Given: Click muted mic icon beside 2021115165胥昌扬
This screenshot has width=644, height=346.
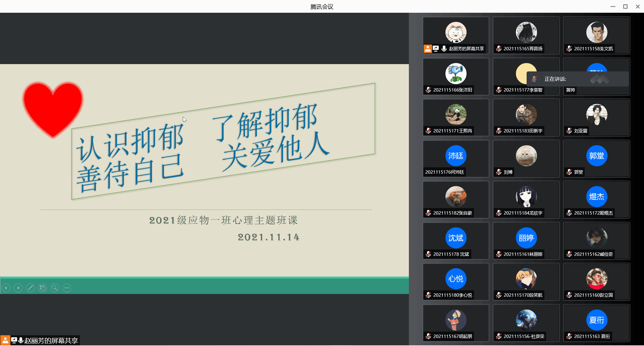Looking at the screenshot, I should [499, 49].
